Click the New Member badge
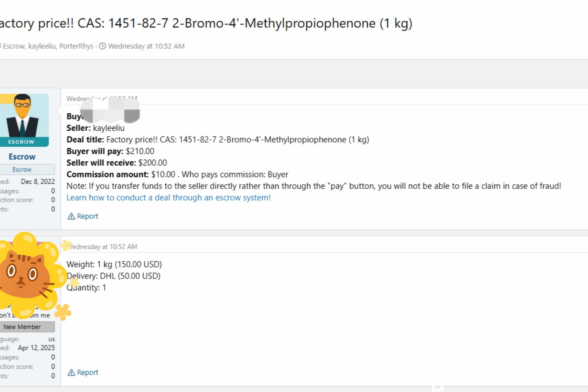This screenshot has height=392, width=588. [22, 327]
